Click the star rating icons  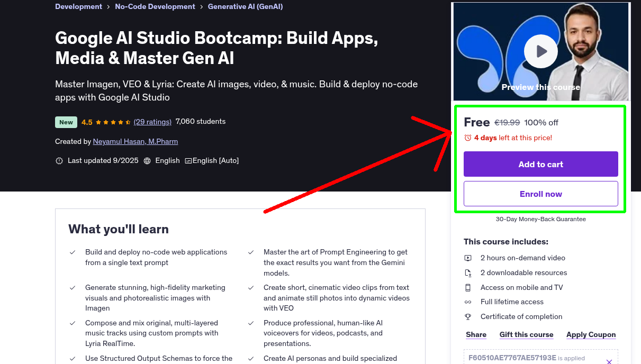coord(113,122)
